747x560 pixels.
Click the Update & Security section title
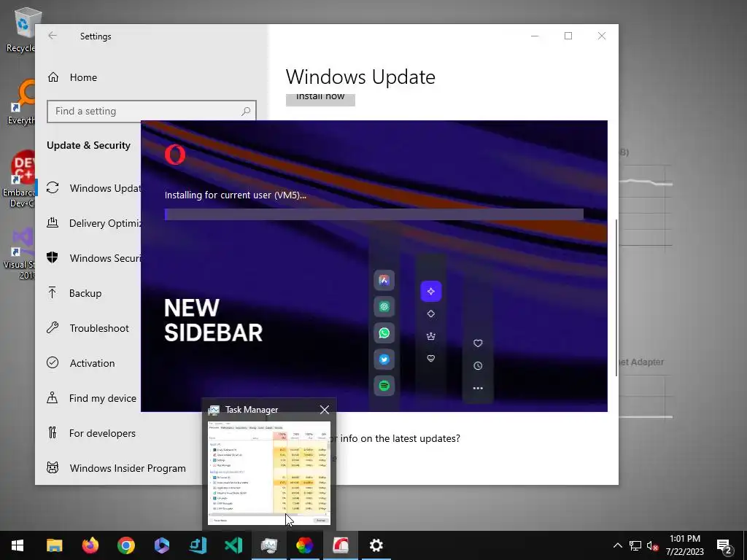(x=88, y=145)
